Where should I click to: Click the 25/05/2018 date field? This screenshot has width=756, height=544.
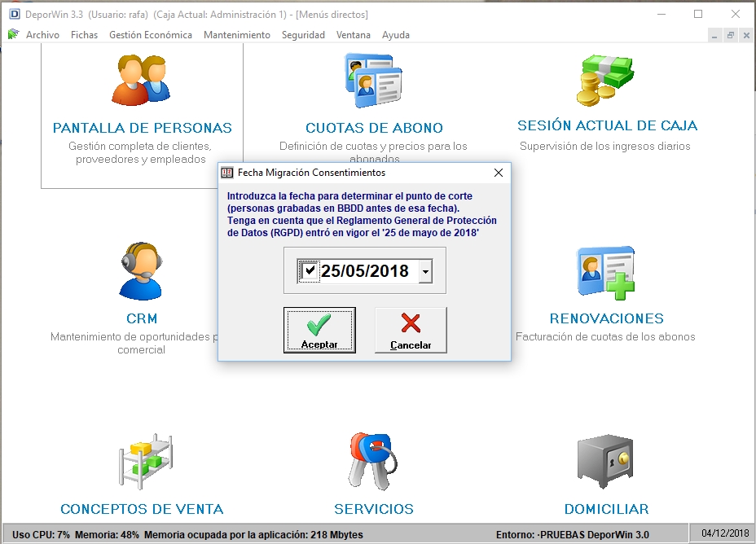pos(365,271)
